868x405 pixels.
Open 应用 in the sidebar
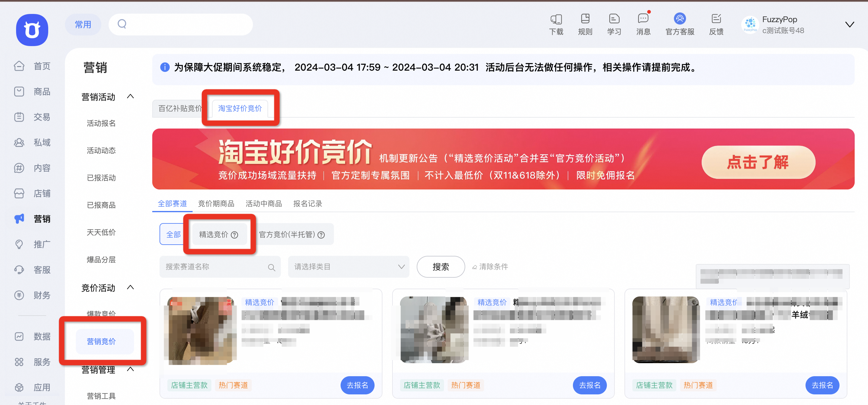point(32,387)
